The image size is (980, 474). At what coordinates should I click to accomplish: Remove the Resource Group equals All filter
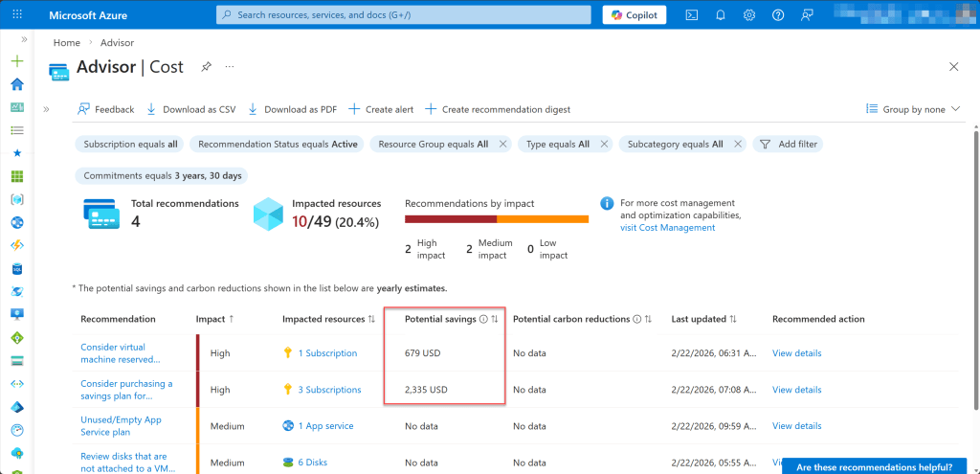point(501,144)
